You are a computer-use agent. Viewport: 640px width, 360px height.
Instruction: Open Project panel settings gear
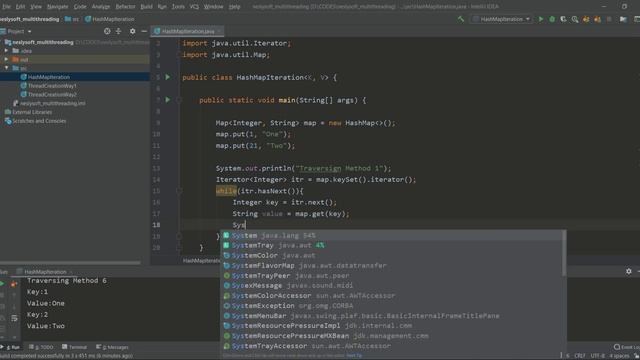(132, 31)
